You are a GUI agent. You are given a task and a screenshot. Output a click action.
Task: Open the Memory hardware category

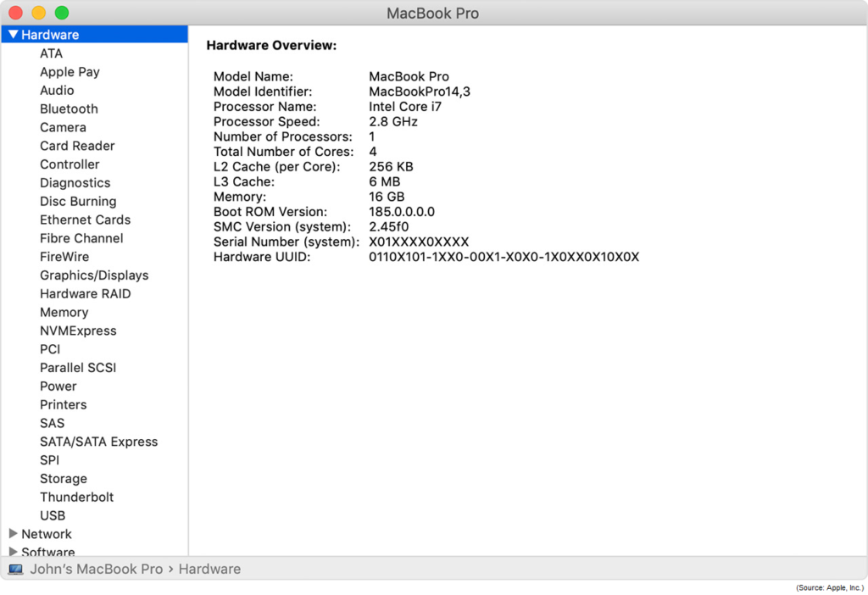[x=64, y=312]
